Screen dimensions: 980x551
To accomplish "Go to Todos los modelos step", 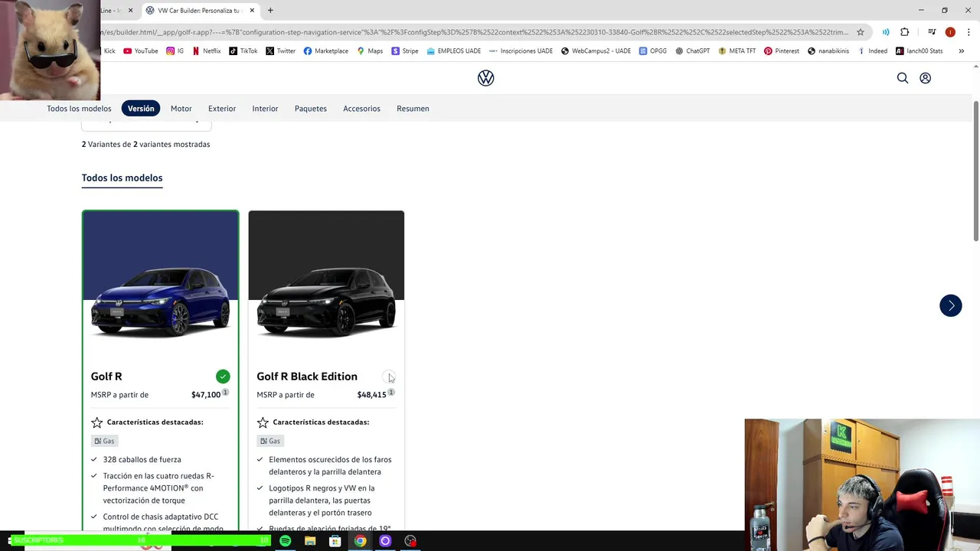I will pyautogui.click(x=79, y=109).
